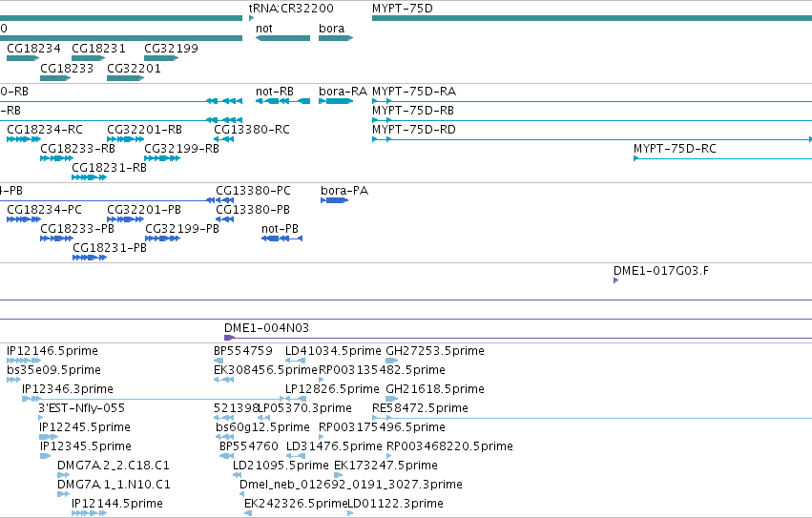Select the not-RB transcript glyph
812x518 pixels.
tap(282, 101)
